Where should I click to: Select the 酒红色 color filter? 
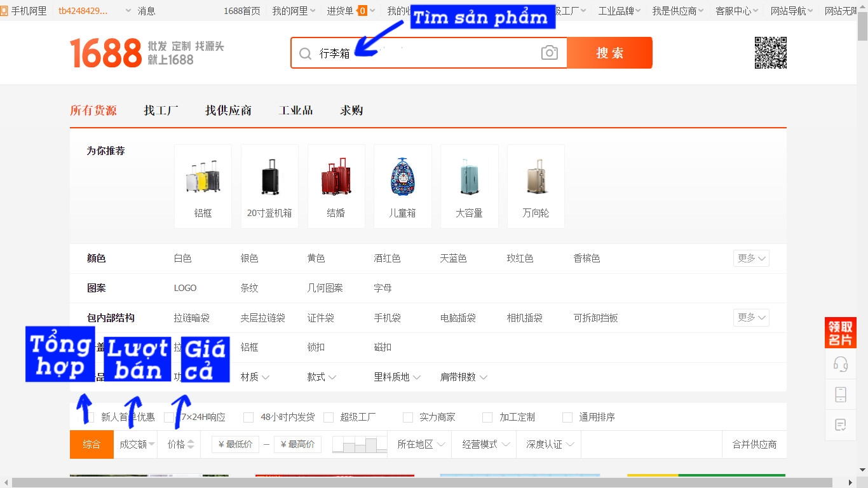click(x=387, y=259)
